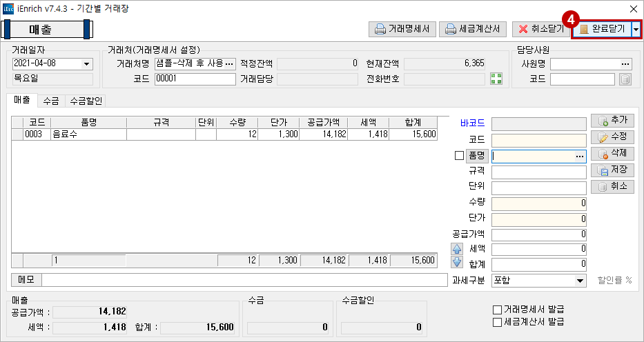Screen dimensions: 644x342
Task: Click the 단위 input field
Action: click(539, 188)
